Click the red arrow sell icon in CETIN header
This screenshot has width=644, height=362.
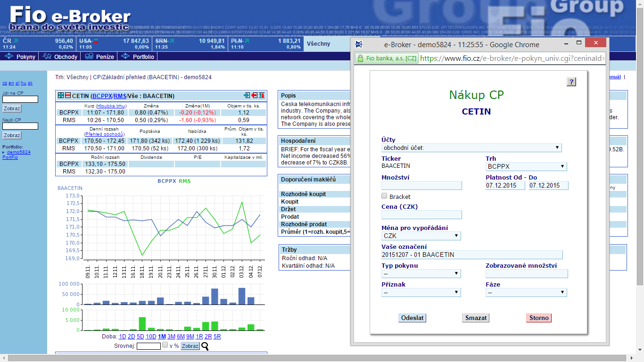[255, 96]
